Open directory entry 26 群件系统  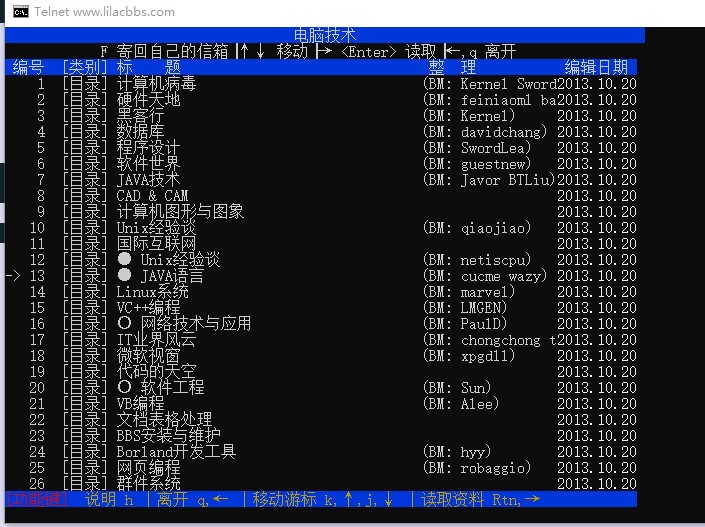point(148,483)
